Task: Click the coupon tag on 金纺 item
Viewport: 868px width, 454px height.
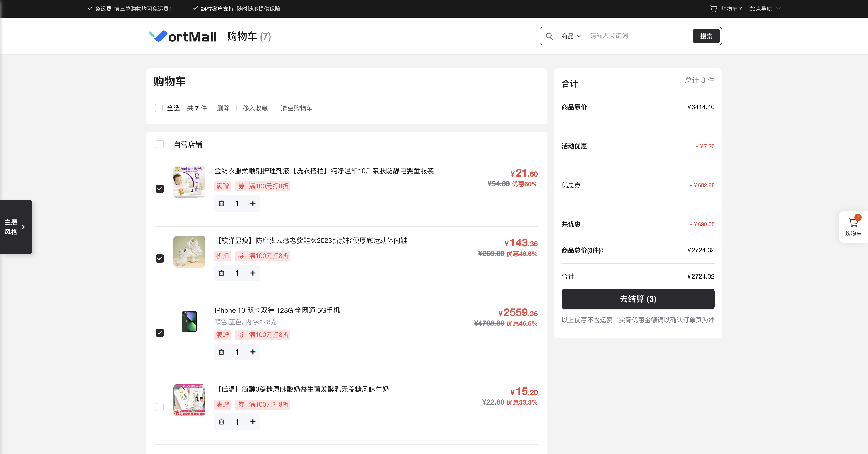Action: [263, 186]
